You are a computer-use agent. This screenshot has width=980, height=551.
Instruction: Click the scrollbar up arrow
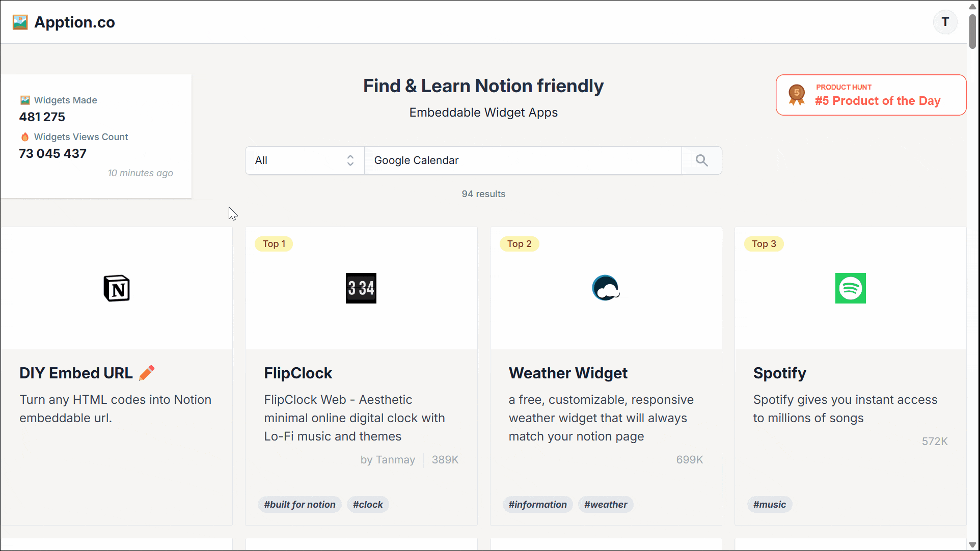click(972, 6)
